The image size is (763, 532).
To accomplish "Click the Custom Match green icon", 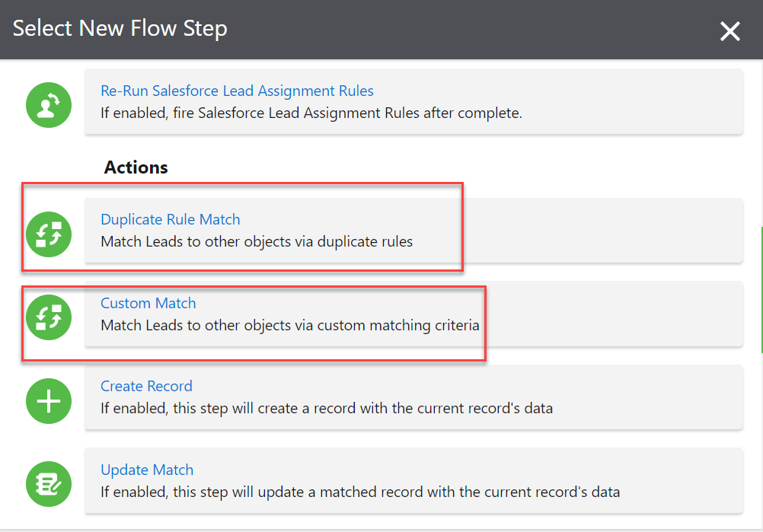I will 49,317.
